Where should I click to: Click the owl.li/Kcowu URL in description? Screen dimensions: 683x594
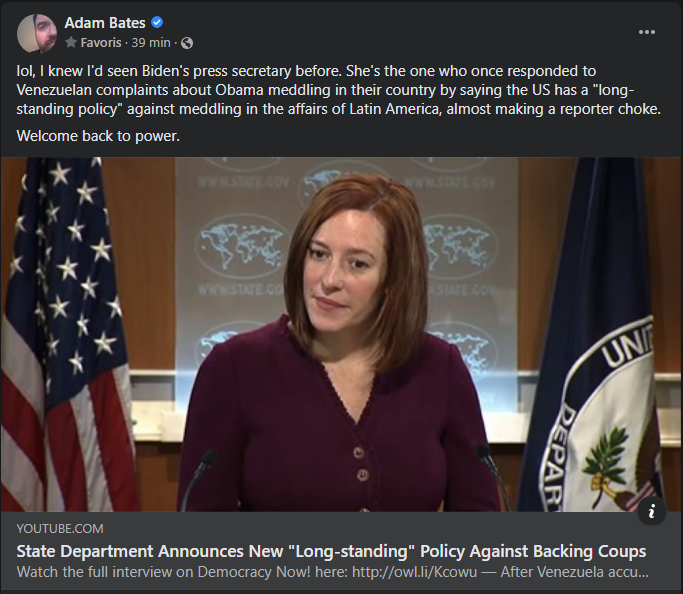(414, 572)
